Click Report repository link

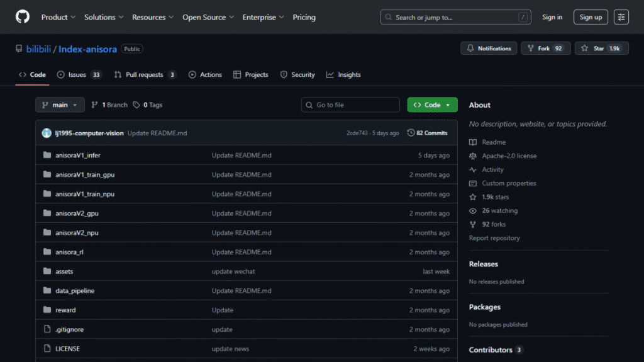point(494,238)
